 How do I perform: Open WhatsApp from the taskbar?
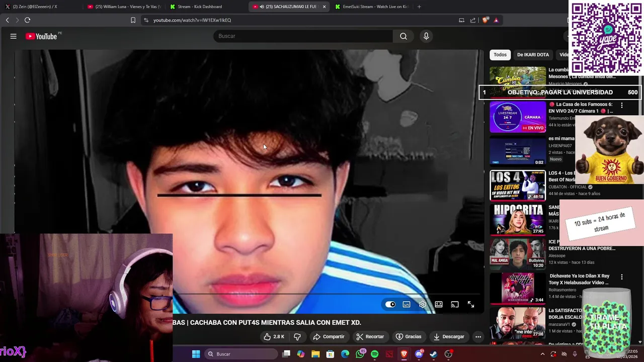click(360, 354)
